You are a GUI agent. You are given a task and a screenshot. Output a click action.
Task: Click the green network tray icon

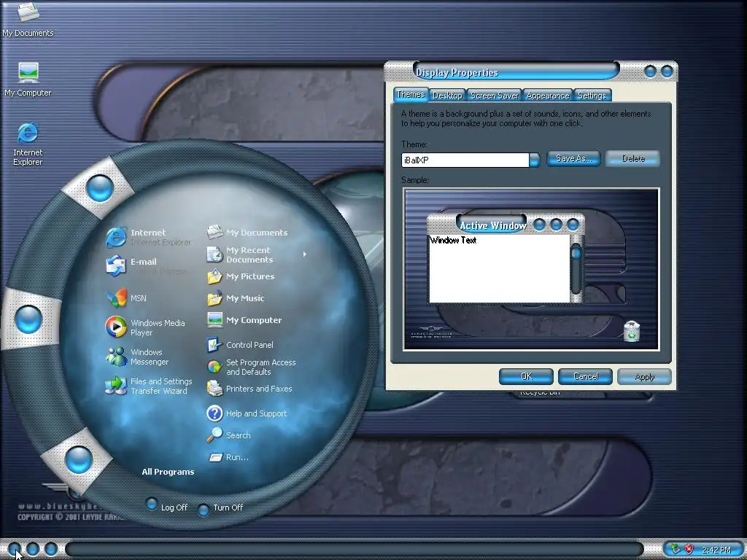(x=675, y=549)
